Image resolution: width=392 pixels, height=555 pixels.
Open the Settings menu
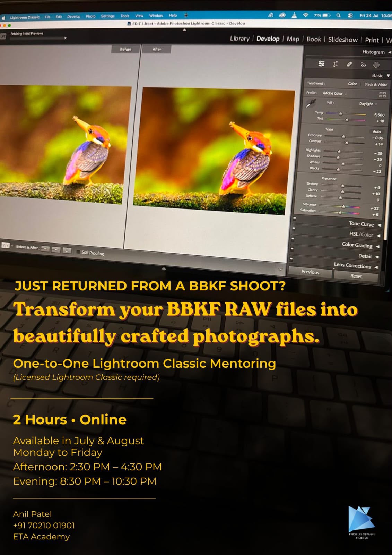coord(107,16)
